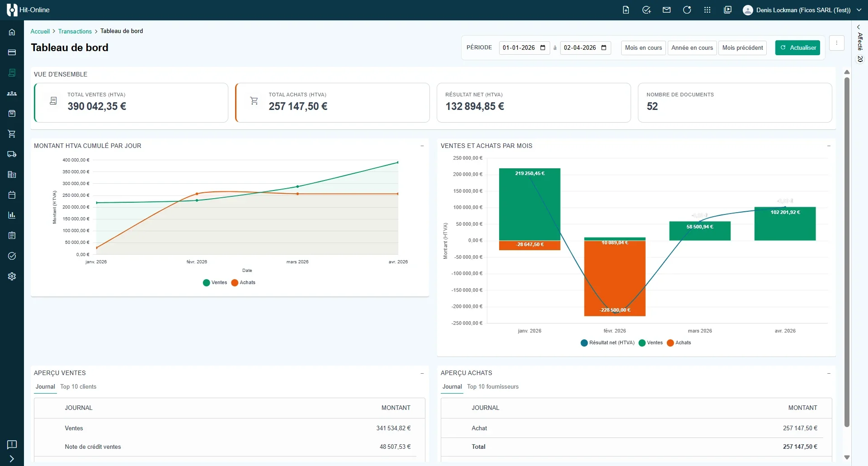Open the delivery truck icon in sidebar

coord(12,154)
